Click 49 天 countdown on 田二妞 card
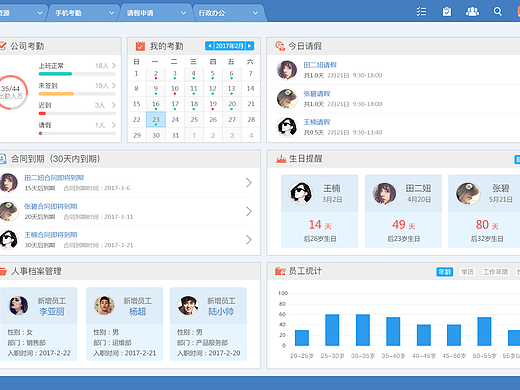The width and height of the screenshot is (520, 390). click(x=403, y=225)
